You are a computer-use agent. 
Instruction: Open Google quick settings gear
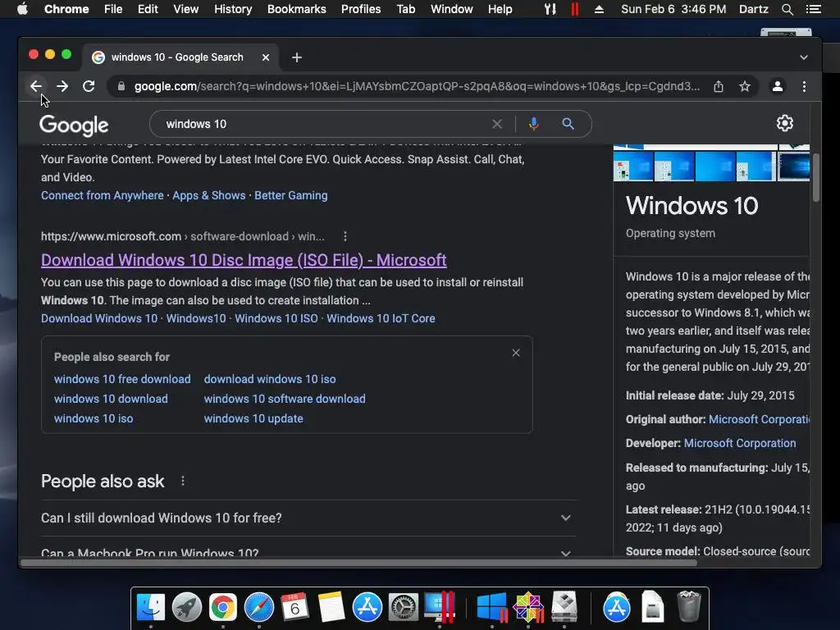tap(785, 123)
